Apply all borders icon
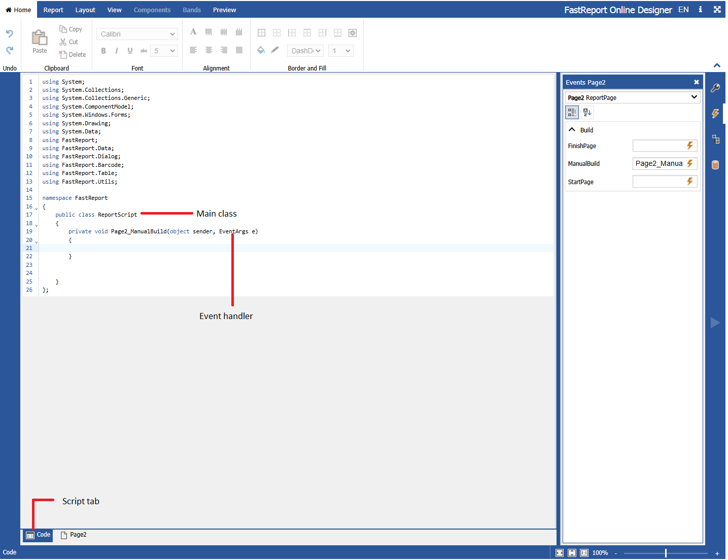Viewport: 728px width, 560px height. coord(262,33)
